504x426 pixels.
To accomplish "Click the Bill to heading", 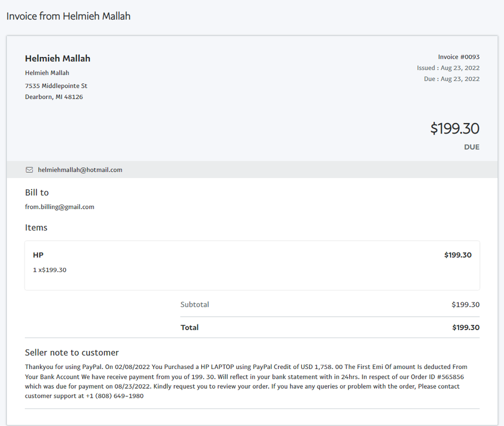I will coord(37,193).
